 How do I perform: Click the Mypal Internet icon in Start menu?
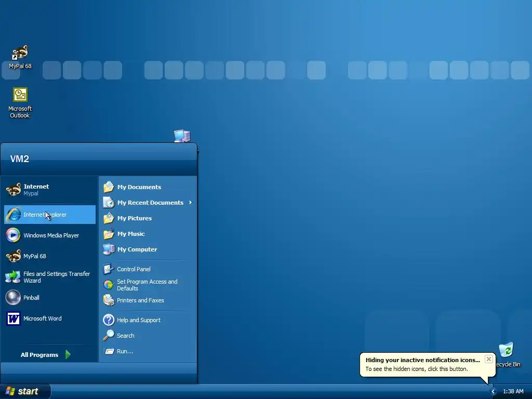point(14,190)
